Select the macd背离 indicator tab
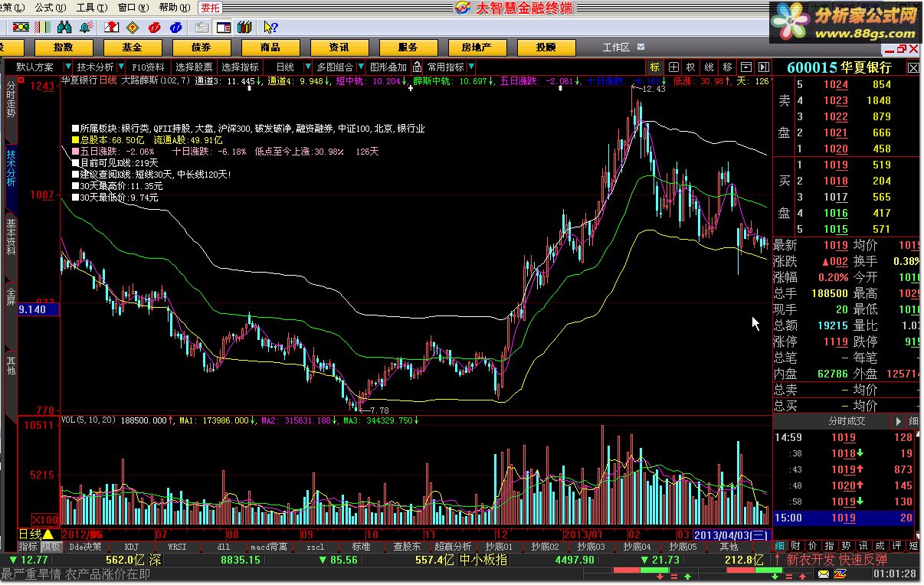Viewport: 924px width, 585px height. coord(269,547)
